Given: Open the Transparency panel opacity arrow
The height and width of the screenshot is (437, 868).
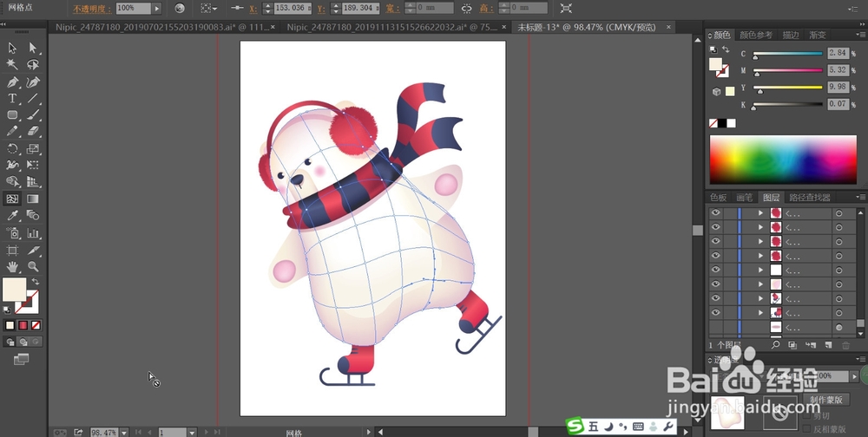Looking at the screenshot, I should tap(855, 375).
